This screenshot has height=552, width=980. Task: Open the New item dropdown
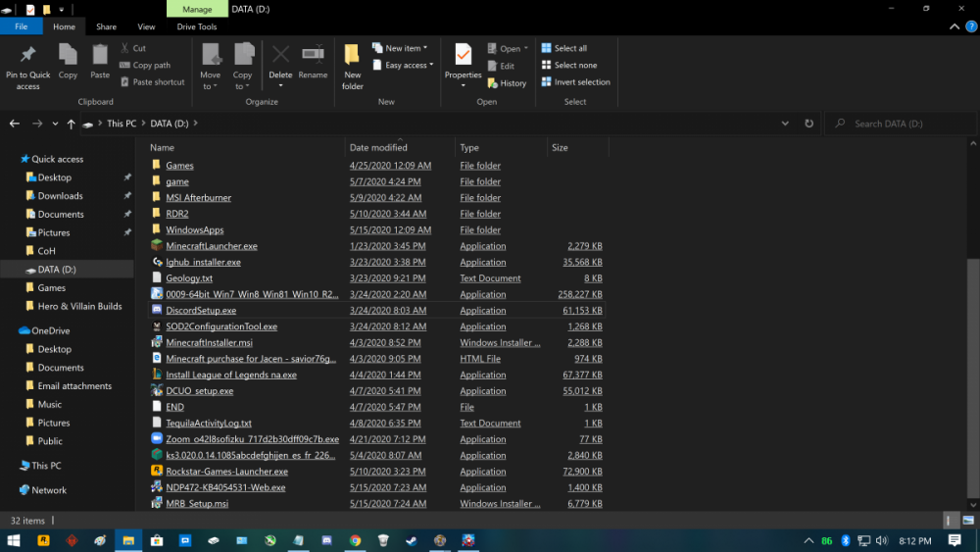(x=403, y=48)
